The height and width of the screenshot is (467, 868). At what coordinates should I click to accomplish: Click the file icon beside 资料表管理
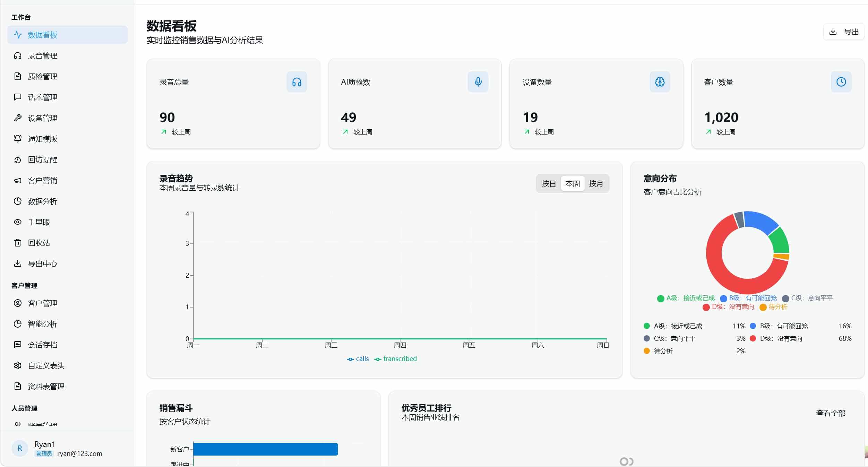click(18, 386)
